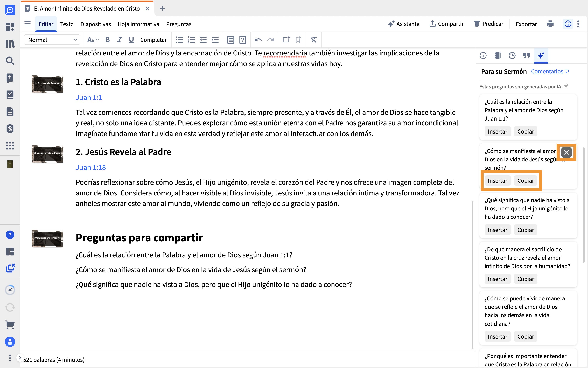Open the Asistente panel

coord(404,24)
